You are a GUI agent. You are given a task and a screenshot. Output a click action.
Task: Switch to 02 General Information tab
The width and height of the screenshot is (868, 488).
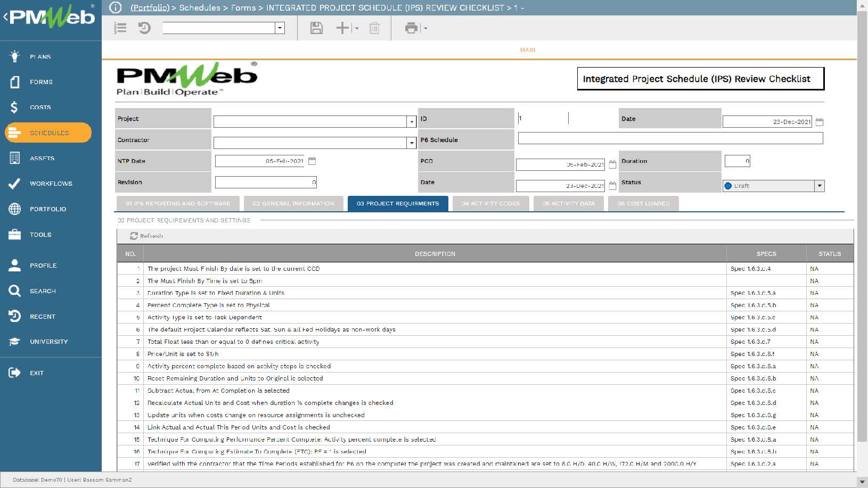pyautogui.click(x=293, y=203)
